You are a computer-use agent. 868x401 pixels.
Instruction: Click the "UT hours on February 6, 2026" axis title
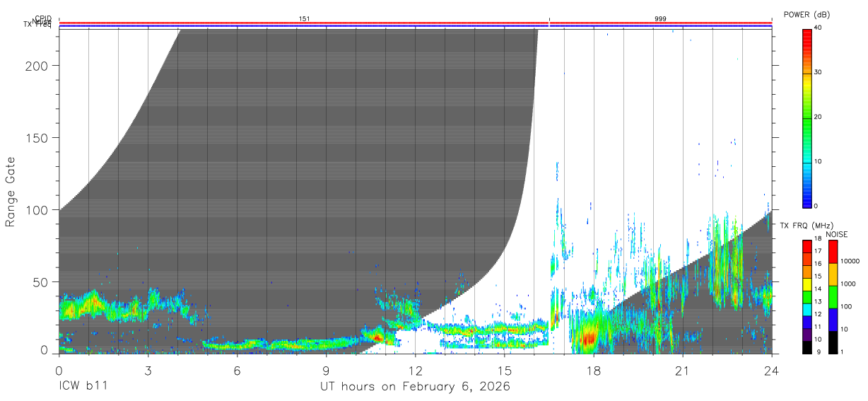click(x=415, y=386)
